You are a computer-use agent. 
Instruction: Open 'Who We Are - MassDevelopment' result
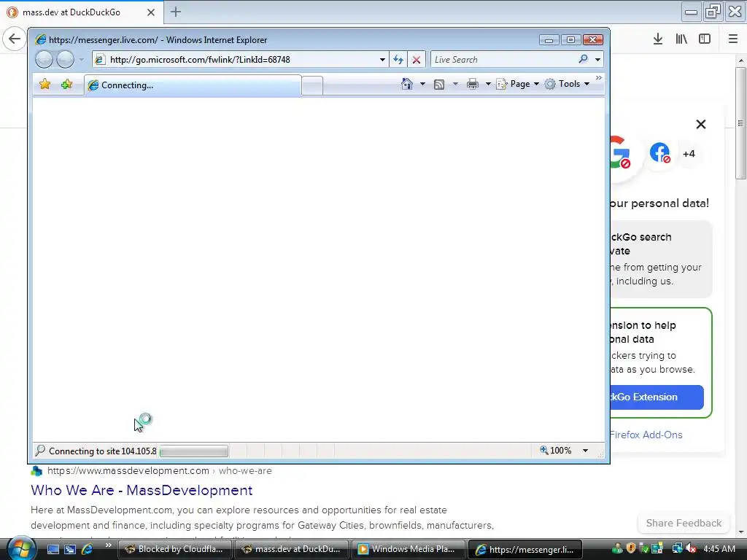pos(142,490)
